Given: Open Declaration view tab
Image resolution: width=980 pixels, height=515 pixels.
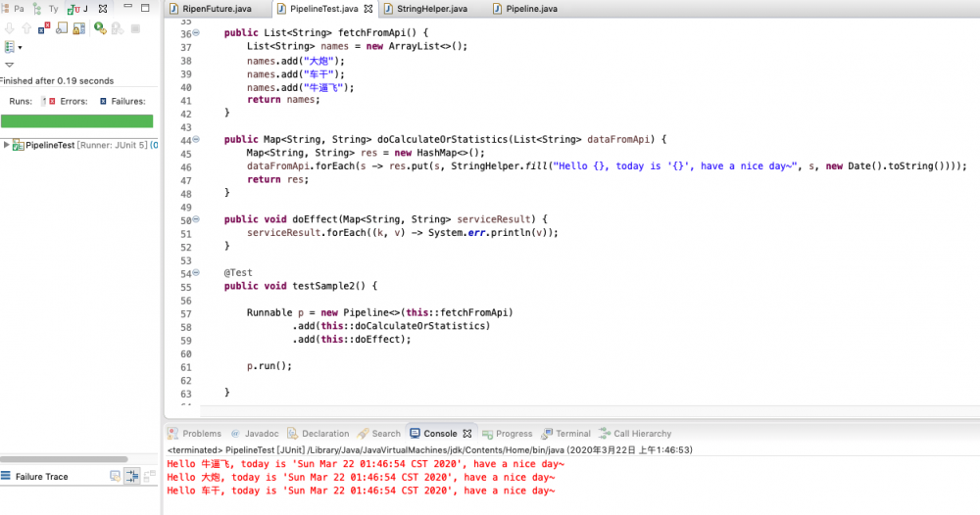Looking at the screenshot, I should [x=318, y=433].
